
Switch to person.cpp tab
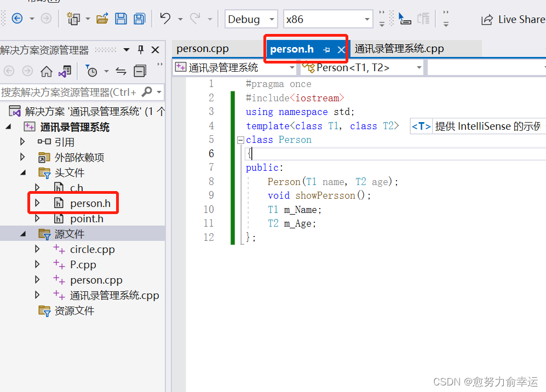[203, 49]
